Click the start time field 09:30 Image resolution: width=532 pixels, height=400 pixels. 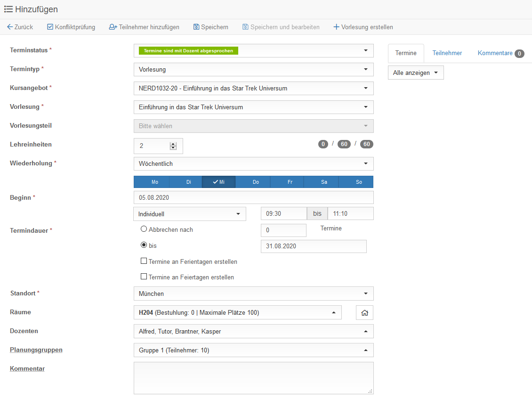tap(283, 213)
